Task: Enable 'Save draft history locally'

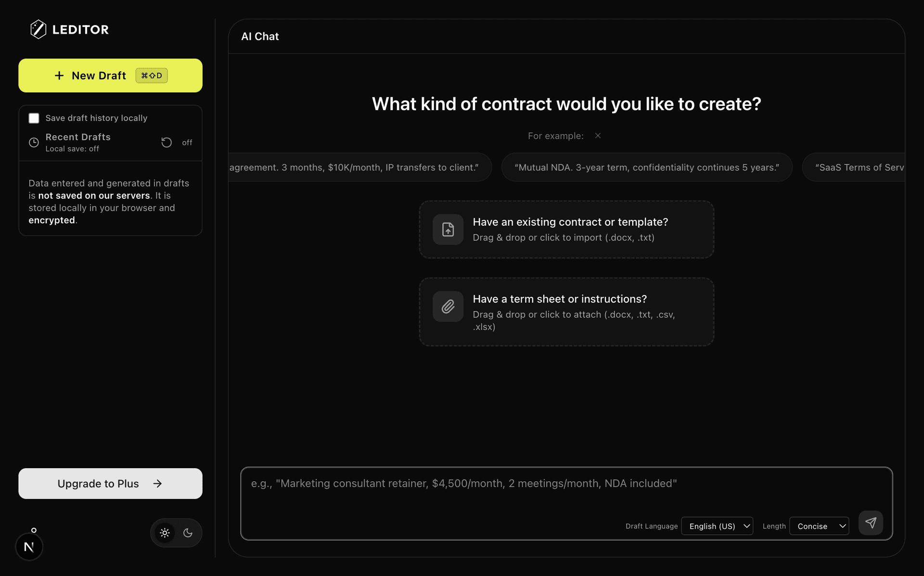Action: pyautogui.click(x=34, y=117)
